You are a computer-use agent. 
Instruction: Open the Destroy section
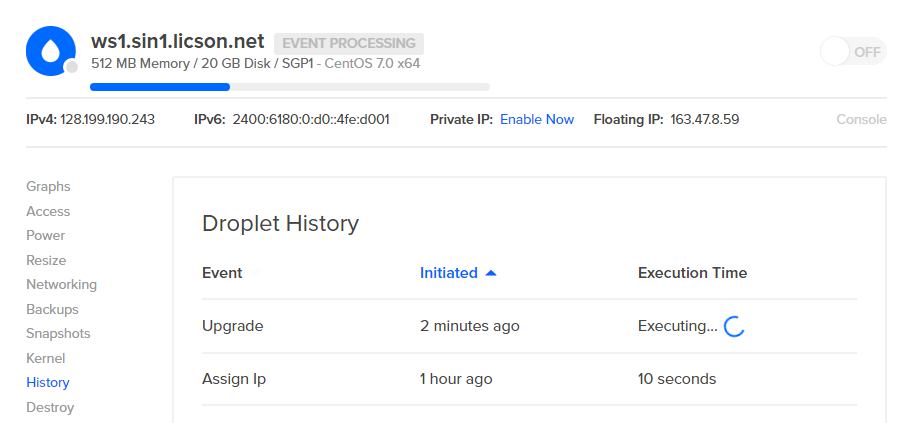(x=50, y=407)
